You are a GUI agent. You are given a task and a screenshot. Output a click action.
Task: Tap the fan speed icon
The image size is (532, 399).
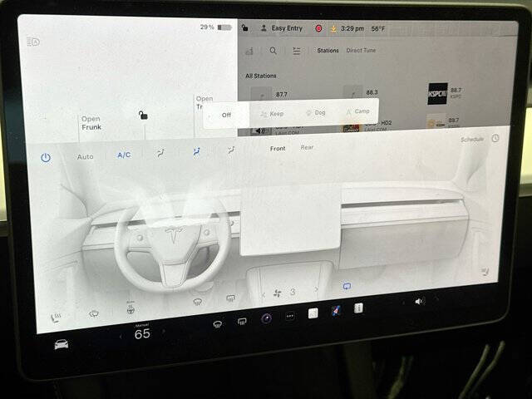[x=278, y=293]
